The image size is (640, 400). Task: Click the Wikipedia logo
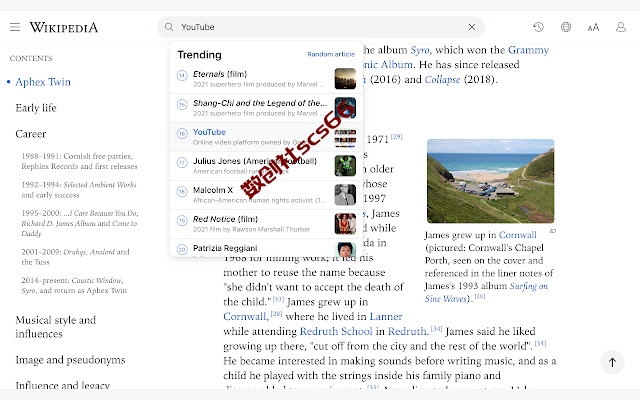(64, 27)
